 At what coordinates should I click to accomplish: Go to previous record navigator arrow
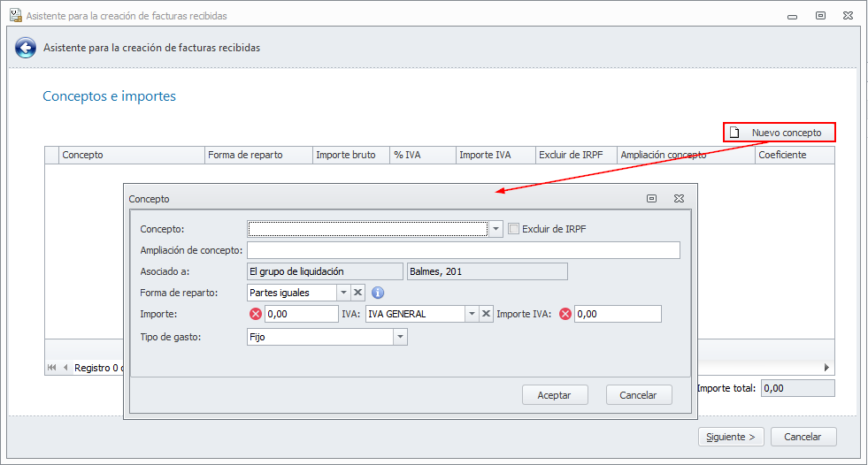[x=65, y=368]
